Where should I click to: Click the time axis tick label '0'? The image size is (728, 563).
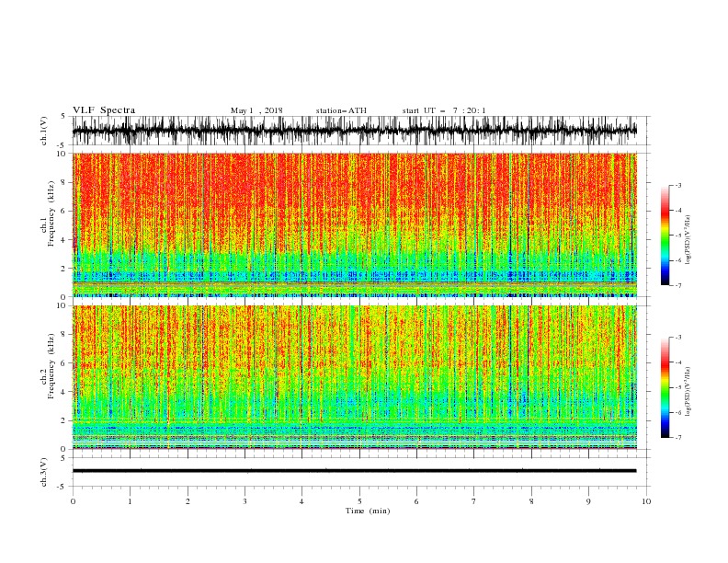(x=73, y=501)
